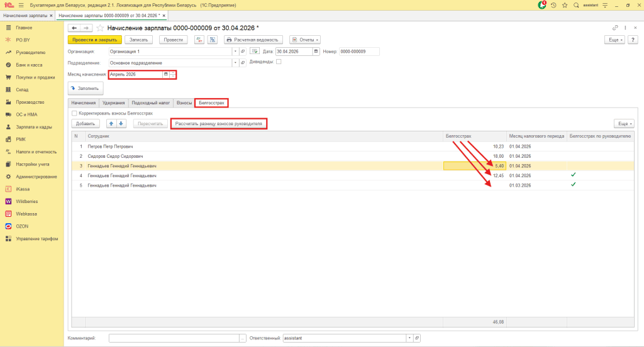Viewport: 644px width, 347px height.
Task: Click the search magnifier icon in title bar
Action: [x=576, y=5]
